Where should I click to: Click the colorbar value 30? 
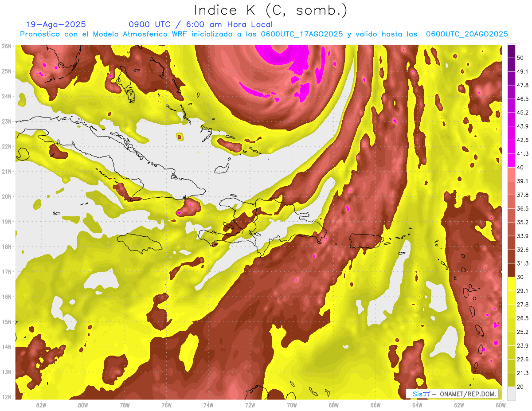521,277
